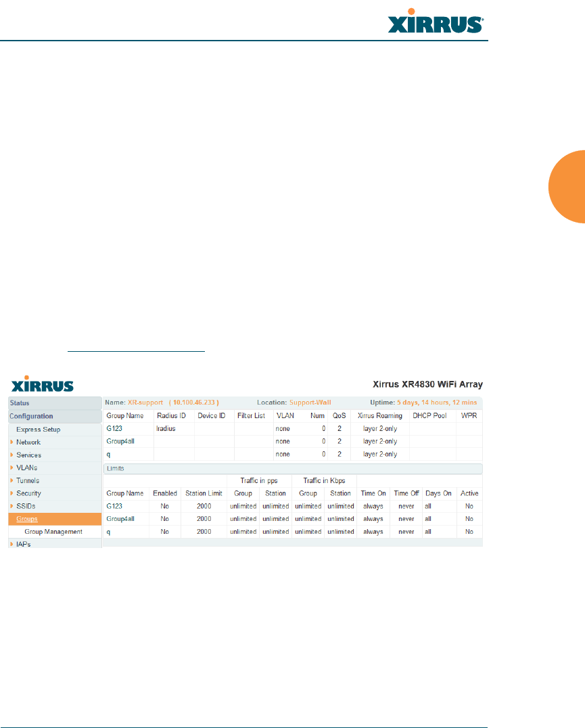Expand the SSIDs arrow in sidebar
The height and width of the screenshot is (728, 585).
coord(11,506)
